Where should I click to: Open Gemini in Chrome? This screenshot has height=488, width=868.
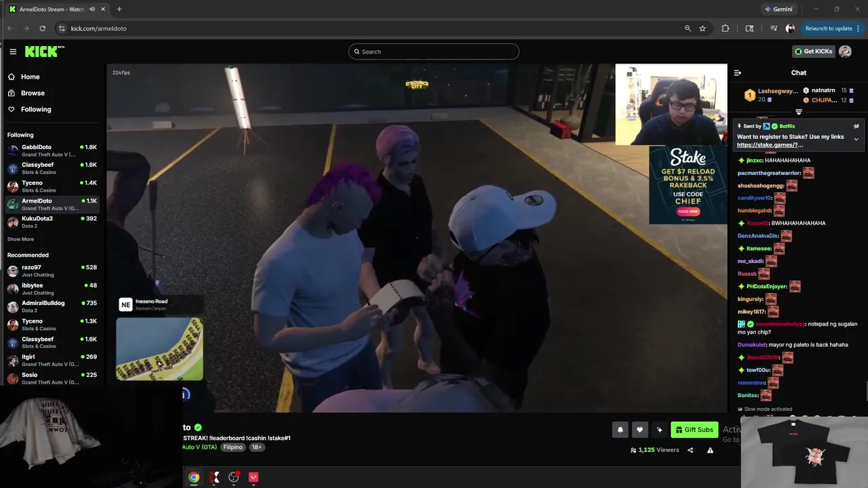pos(778,9)
